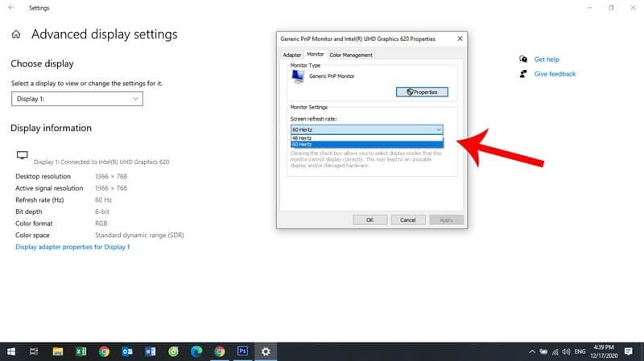
Task: Restore down the Settings window
Action: (611, 7)
